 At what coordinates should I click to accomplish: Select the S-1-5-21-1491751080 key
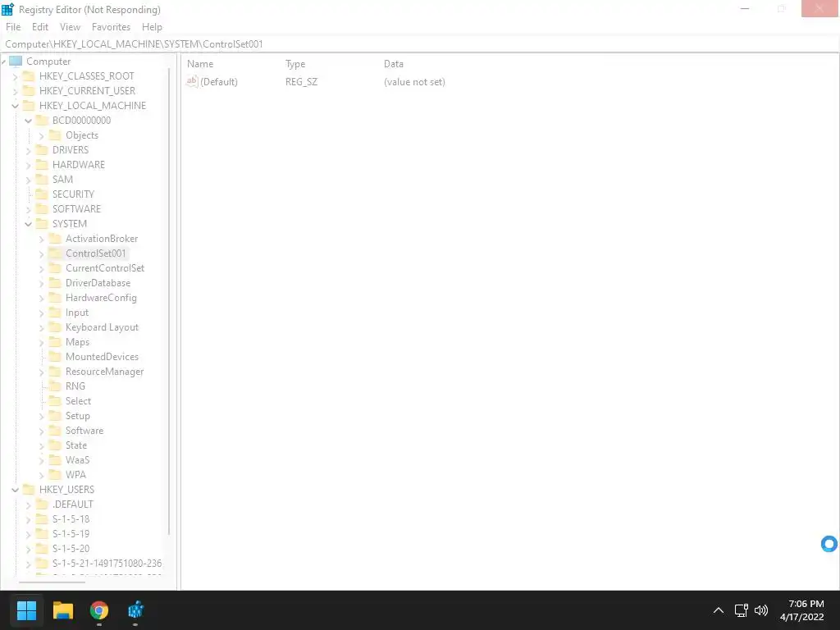tap(107, 563)
